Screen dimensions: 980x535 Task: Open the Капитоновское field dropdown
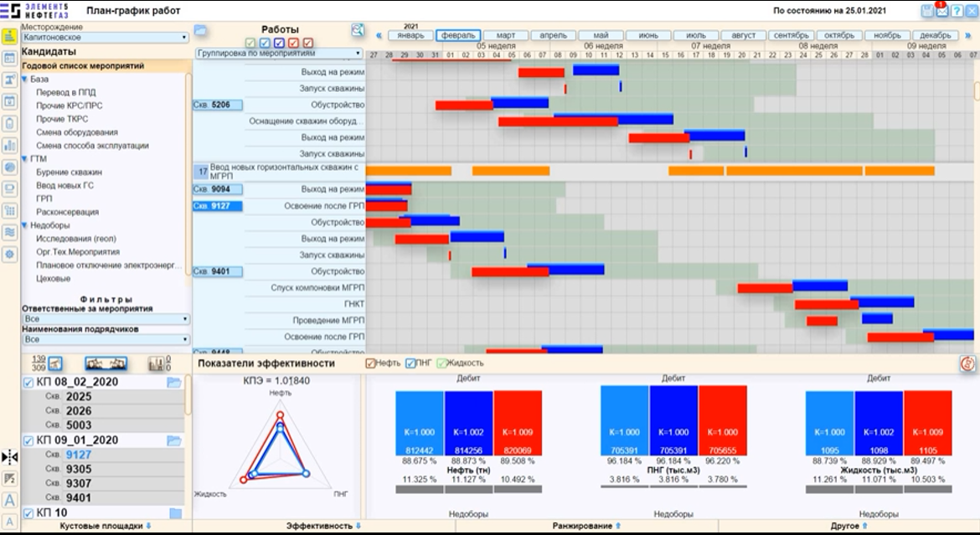click(x=105, y=38)
